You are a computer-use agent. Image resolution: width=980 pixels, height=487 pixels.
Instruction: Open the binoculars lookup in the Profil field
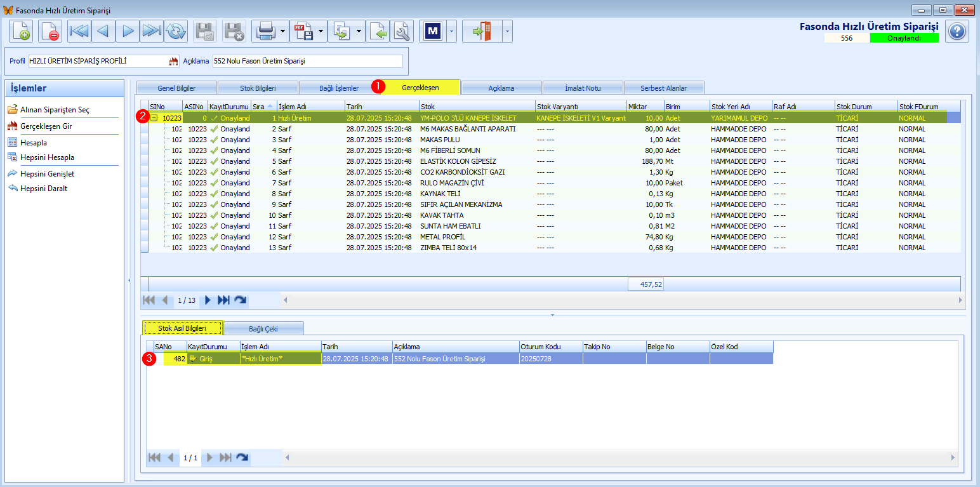(x=173, y=62)
